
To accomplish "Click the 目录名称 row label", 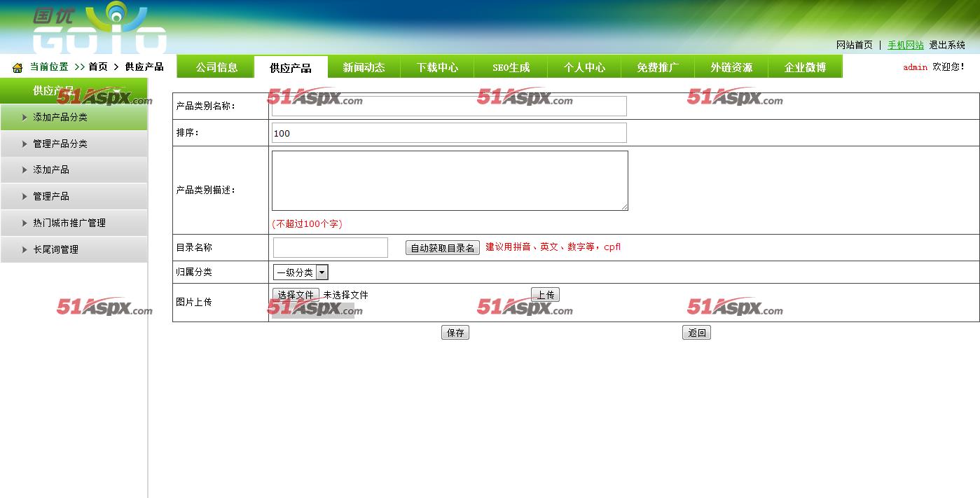I will [194, 247].
